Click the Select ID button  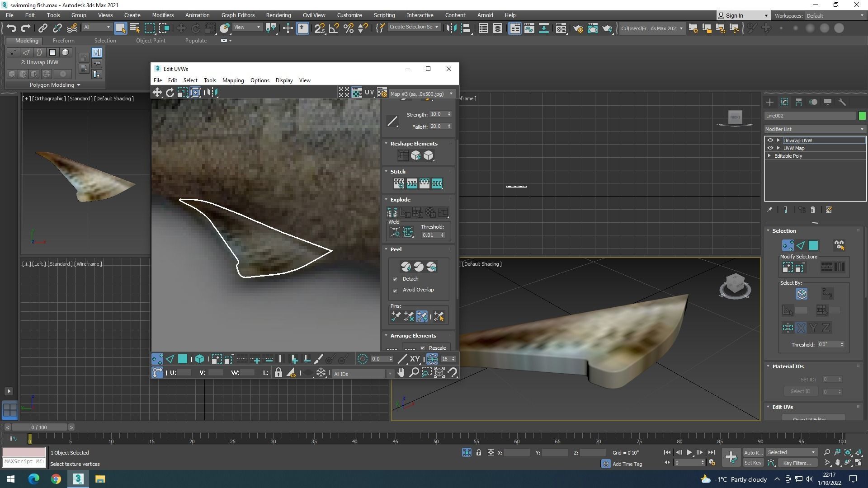[x=800, y=391]
